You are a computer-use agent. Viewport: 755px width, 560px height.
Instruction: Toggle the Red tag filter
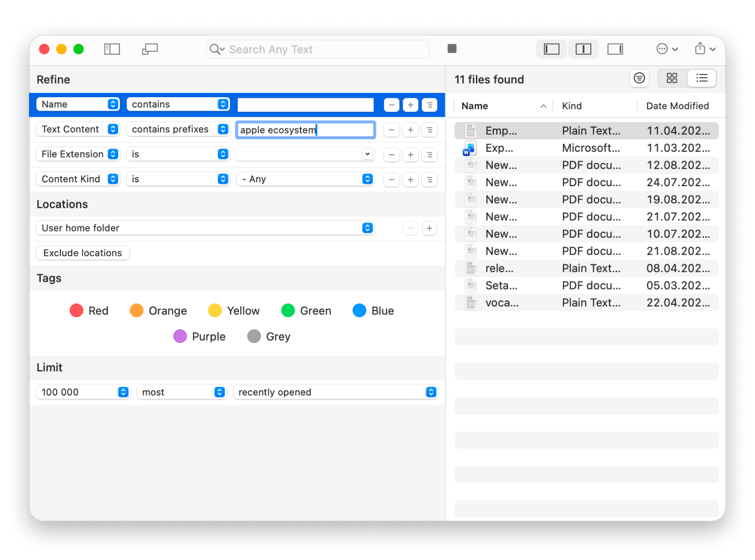(76, 310)
